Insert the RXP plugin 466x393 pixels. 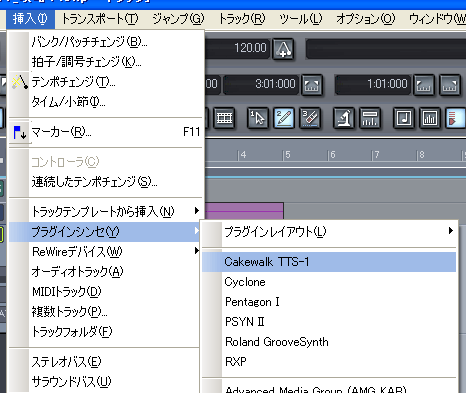329,362
